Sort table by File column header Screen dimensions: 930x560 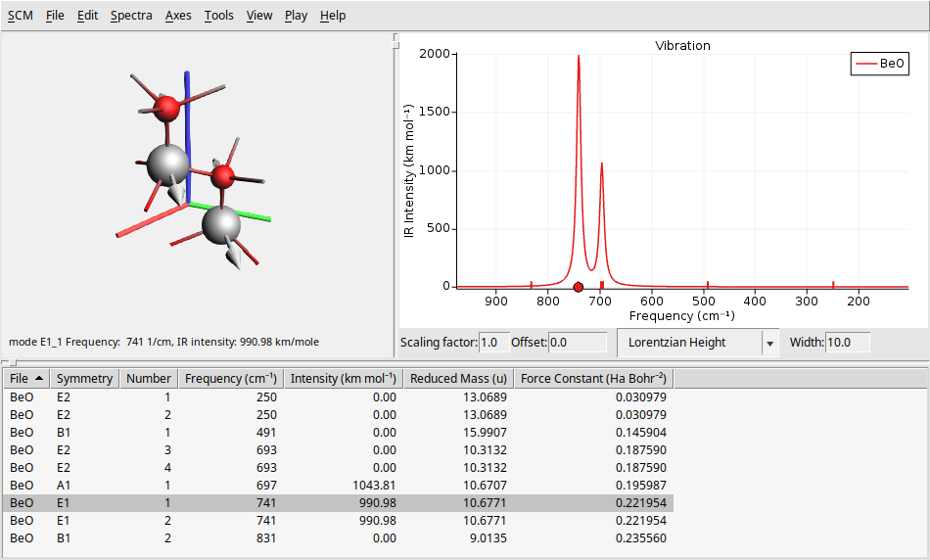point(26,379)
